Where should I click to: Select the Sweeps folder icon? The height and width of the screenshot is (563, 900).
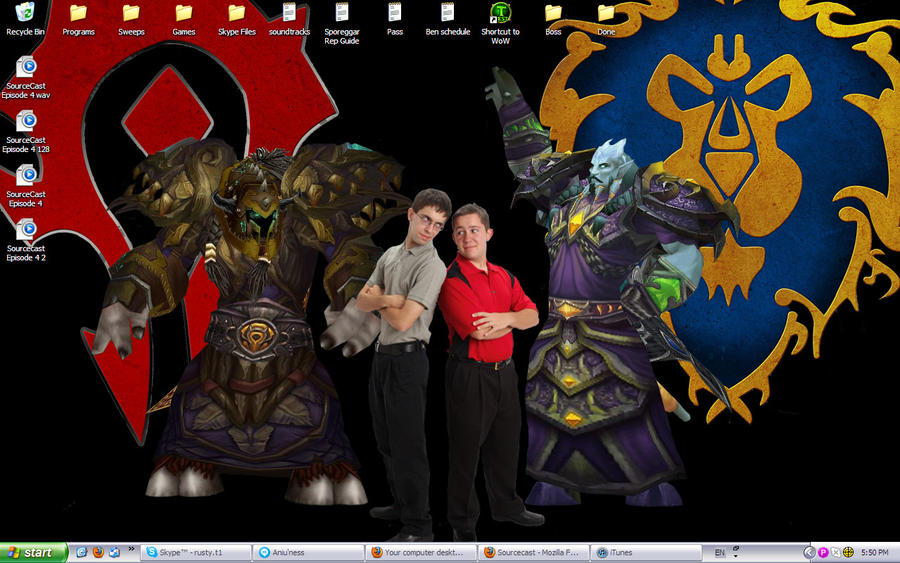tap(131, 19)
